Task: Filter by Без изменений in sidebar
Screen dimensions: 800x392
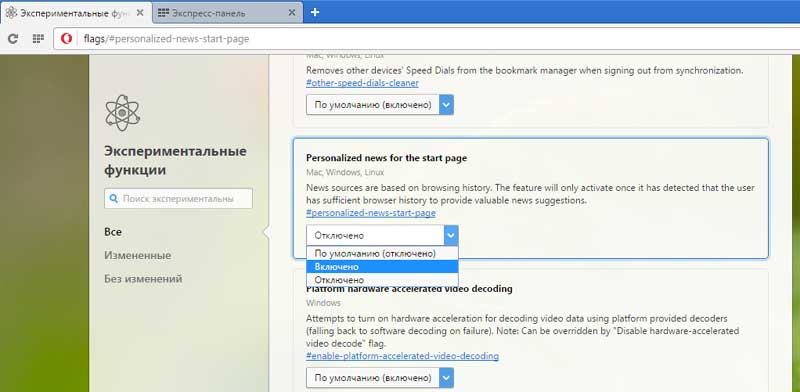Action: coord(143,279)
